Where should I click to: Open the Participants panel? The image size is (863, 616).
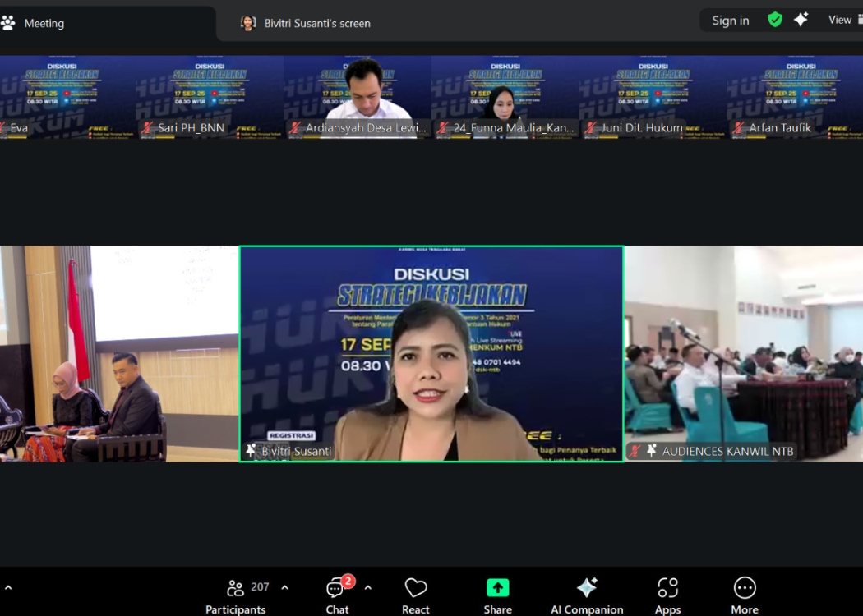(x=236, y=595)
